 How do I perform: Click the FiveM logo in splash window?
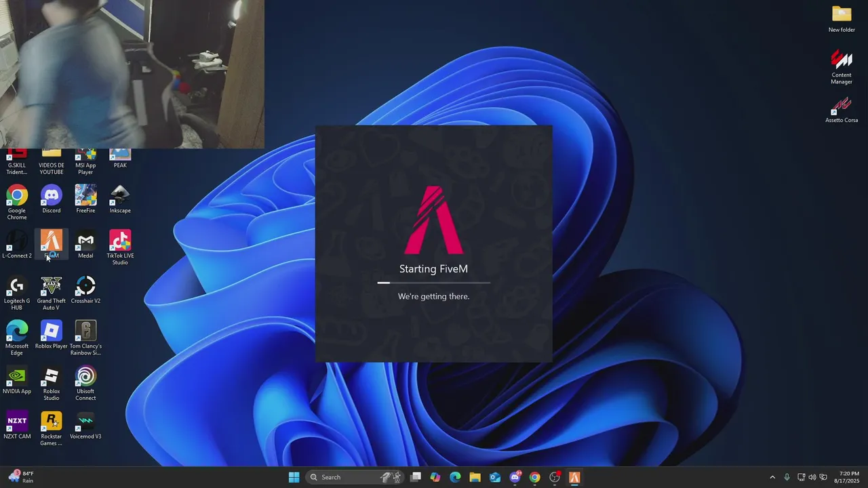point(434,220)
